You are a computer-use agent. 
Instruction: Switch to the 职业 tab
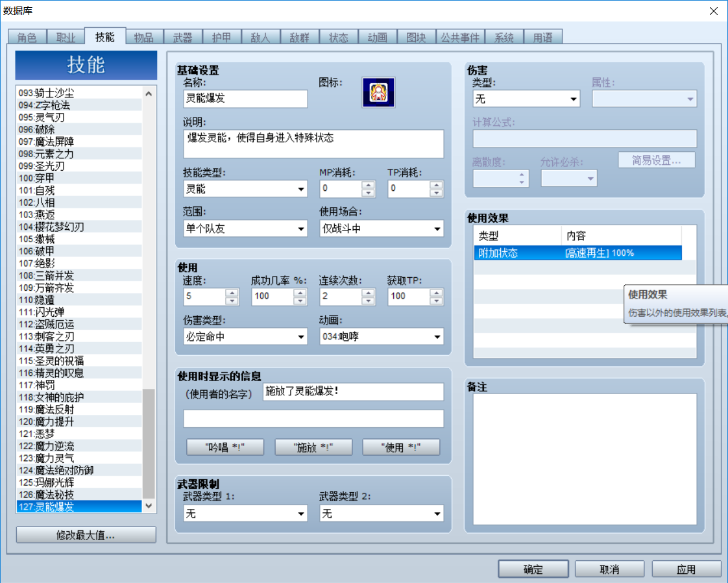[x=66, y=37]
